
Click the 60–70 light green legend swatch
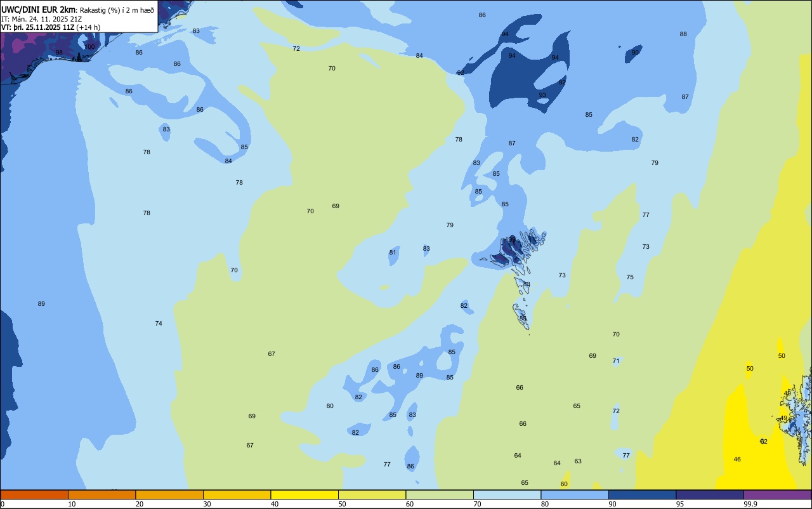click(x=440, y=494)
